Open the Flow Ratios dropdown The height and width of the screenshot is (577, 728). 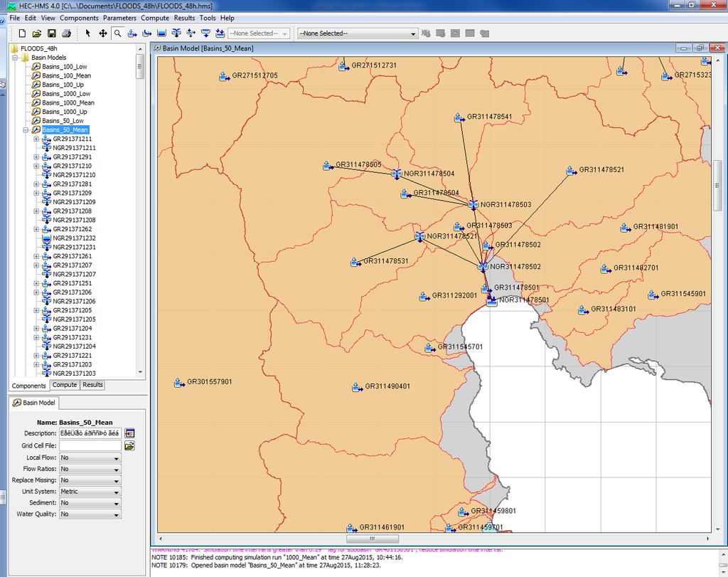pos(90,470)
